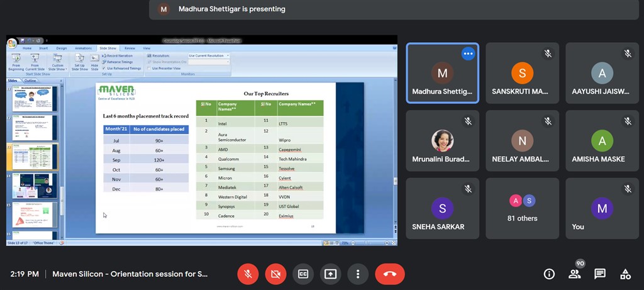Click Redo in PowerPoint quick access toolbar

(x=37, y=41)
